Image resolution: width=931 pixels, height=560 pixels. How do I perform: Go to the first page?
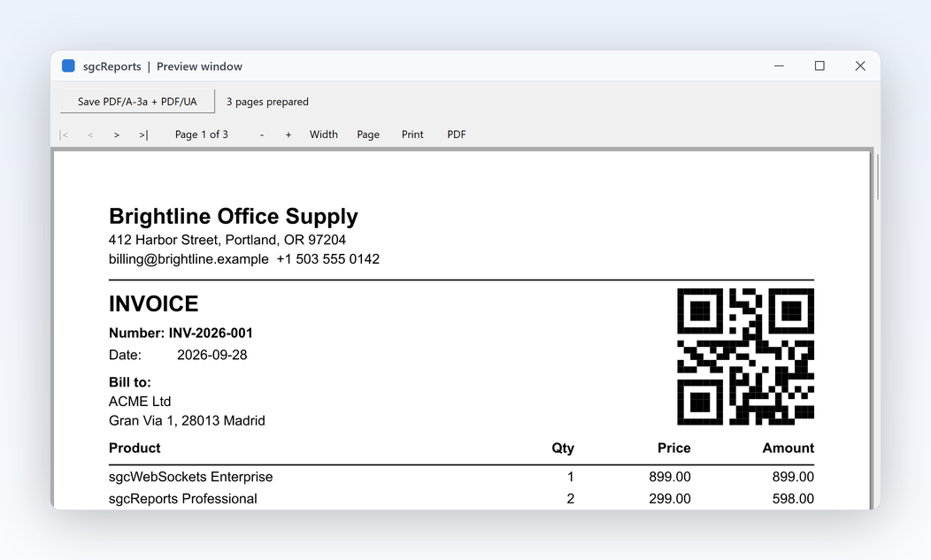(x=64, y=134)
